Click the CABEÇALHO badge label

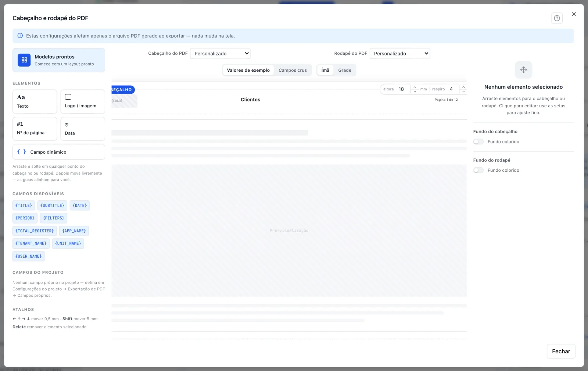123,90
